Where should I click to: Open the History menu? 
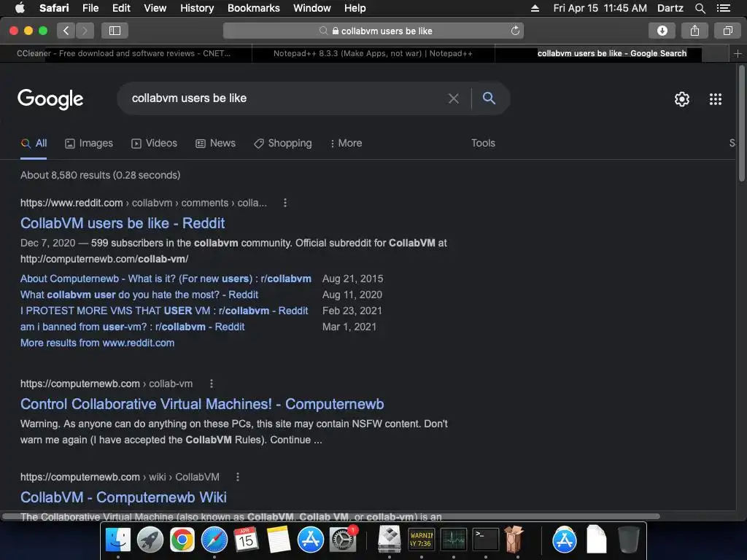click(197, 8)
